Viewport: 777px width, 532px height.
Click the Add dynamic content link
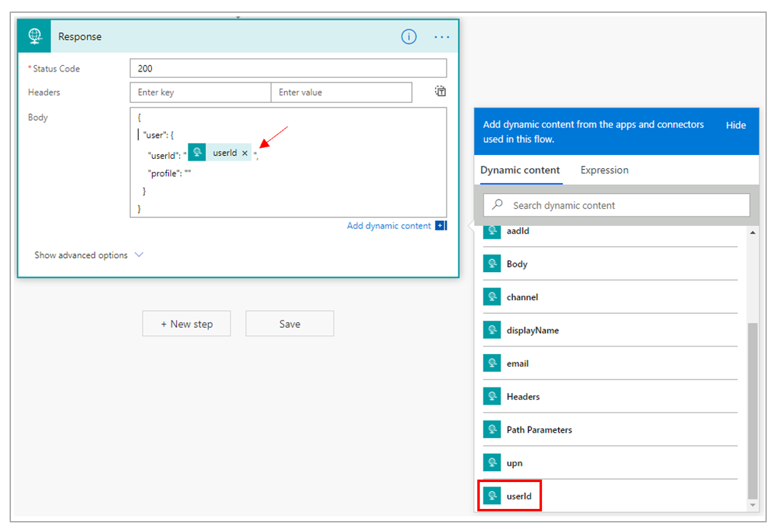(389, 226)
